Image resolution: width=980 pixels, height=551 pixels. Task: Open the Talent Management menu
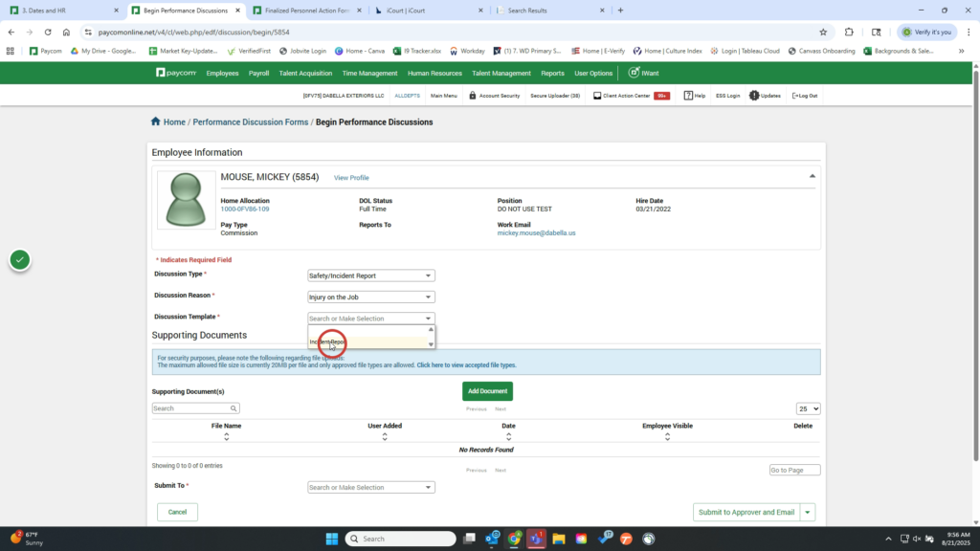501,73
